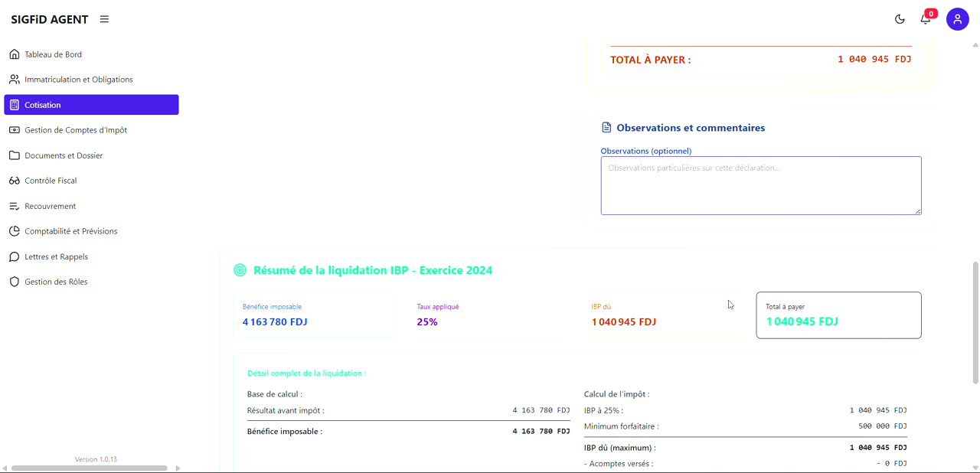This screenshot has width=980, height=473.
Task: Click the SIGFID AGENT logo
Action: point(49,19)
